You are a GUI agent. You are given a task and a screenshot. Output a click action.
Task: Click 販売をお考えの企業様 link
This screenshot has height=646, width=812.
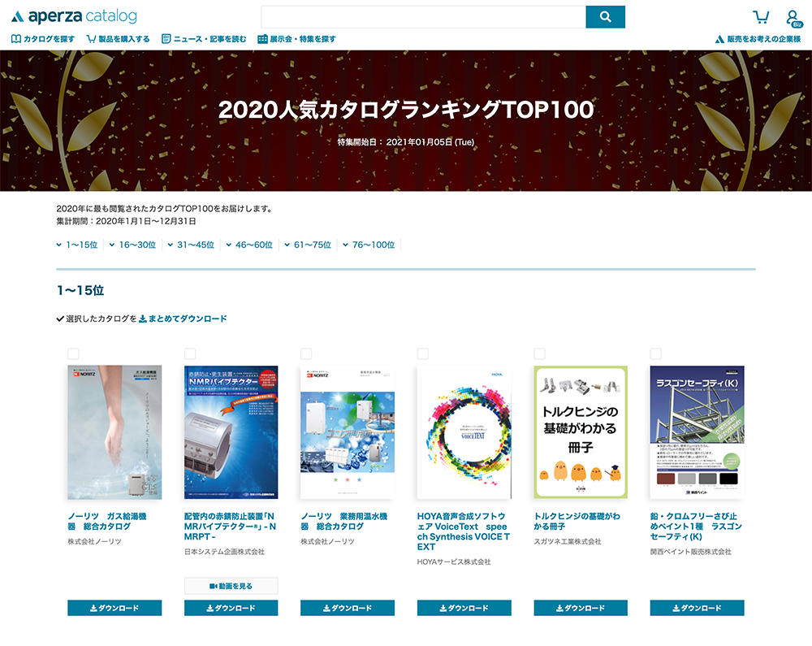758,39
